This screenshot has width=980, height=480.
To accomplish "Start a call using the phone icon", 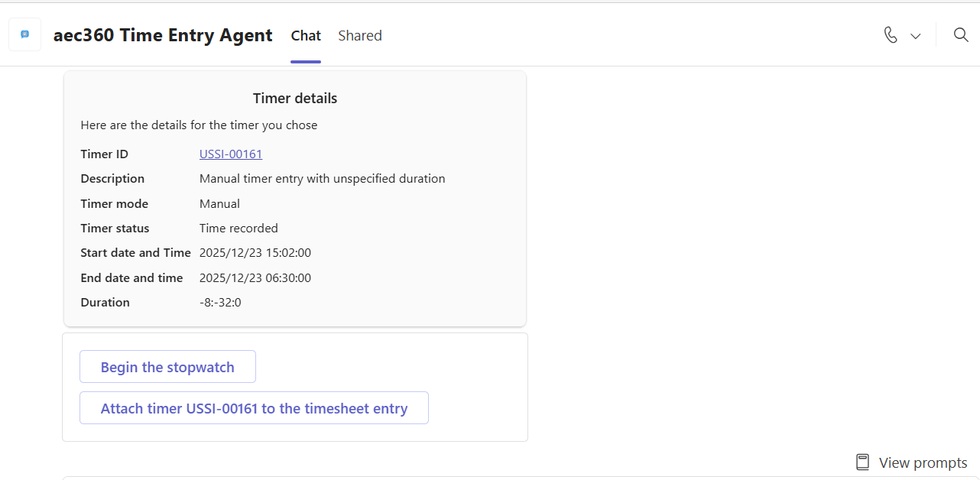I will 891,35.
